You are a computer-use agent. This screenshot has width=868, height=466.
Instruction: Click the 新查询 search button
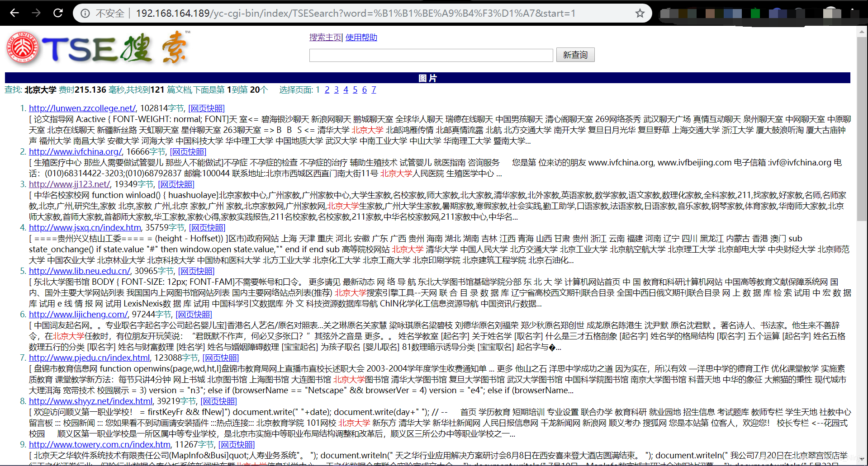point(575,55)
